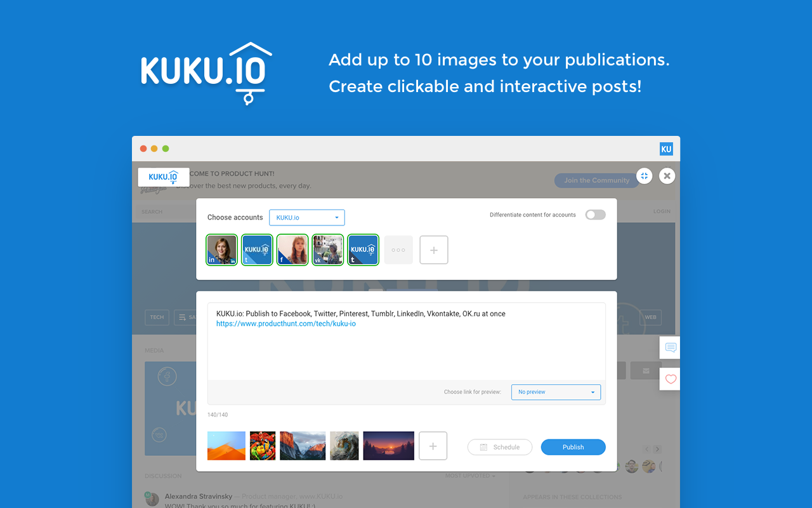The image size is (812, 508).
Task: Click LOGIN on the Product Hunt page
Action: click(662, 211)
